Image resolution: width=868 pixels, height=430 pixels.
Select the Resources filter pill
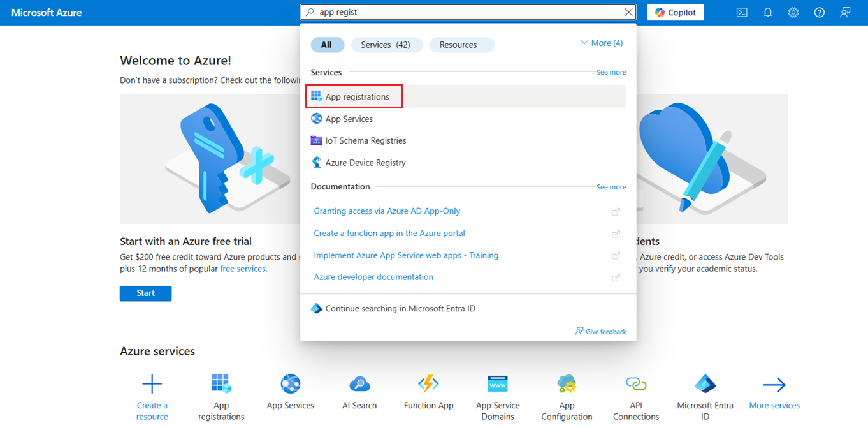coord(461,45)
